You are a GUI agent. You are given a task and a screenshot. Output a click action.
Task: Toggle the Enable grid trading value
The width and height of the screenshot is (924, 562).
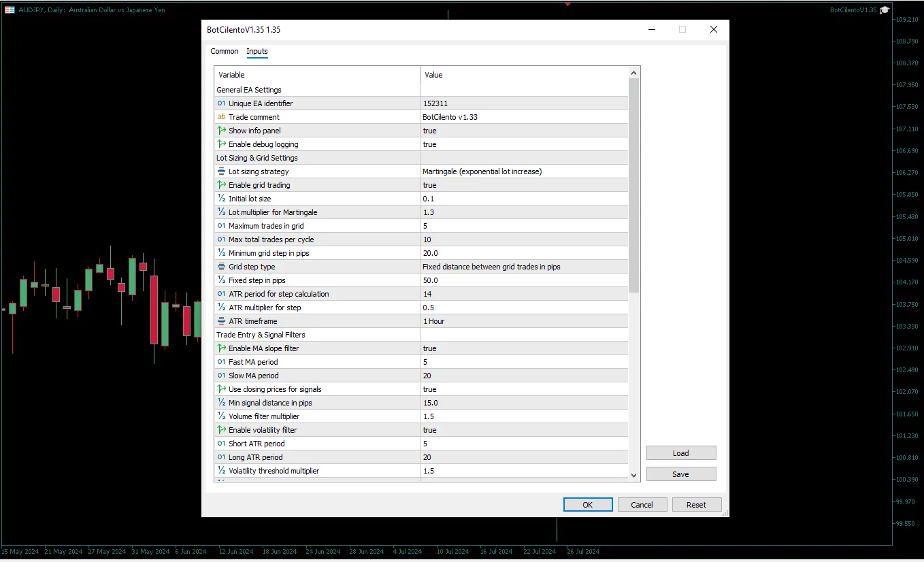525,185
